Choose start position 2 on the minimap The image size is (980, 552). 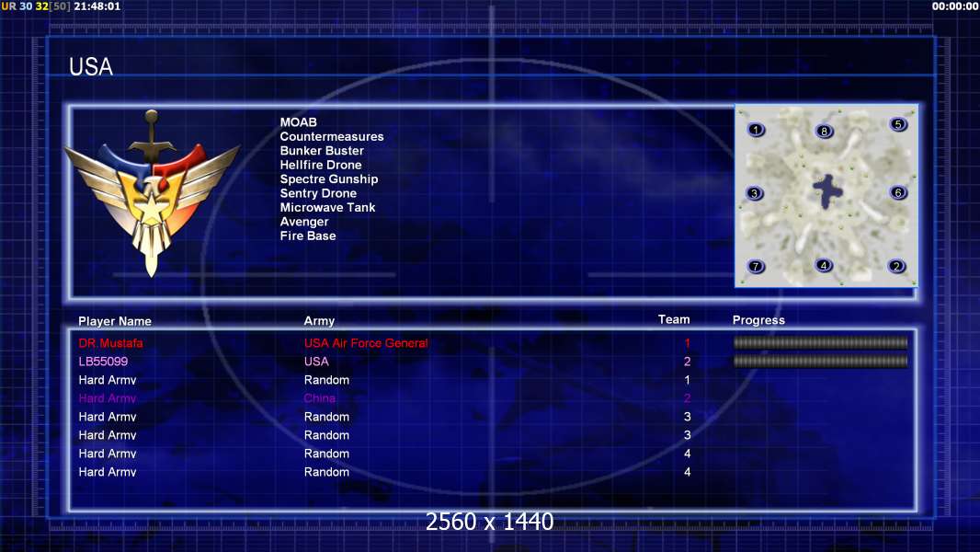tap(896, 266)
